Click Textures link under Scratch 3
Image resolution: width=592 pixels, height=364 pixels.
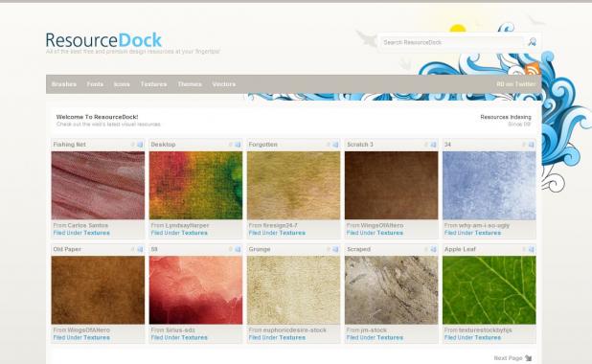390,233
